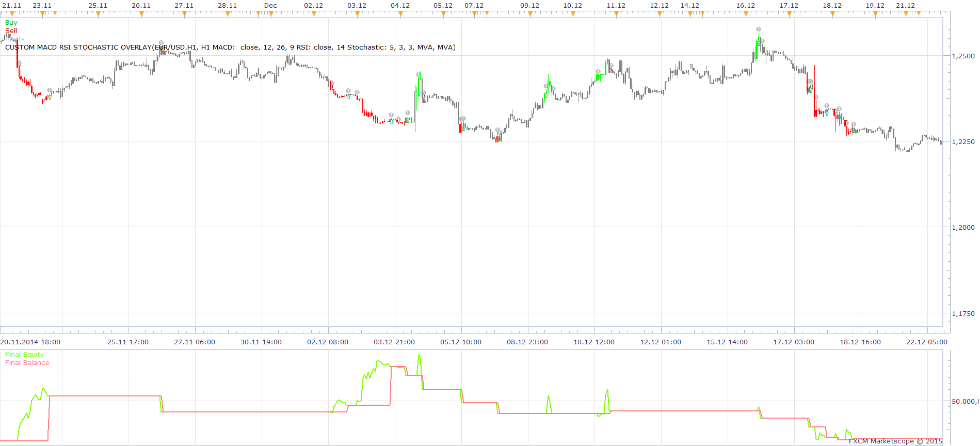Click the Final Equity legend label
This screenshot has width=980, height=446.
point(25,355)
